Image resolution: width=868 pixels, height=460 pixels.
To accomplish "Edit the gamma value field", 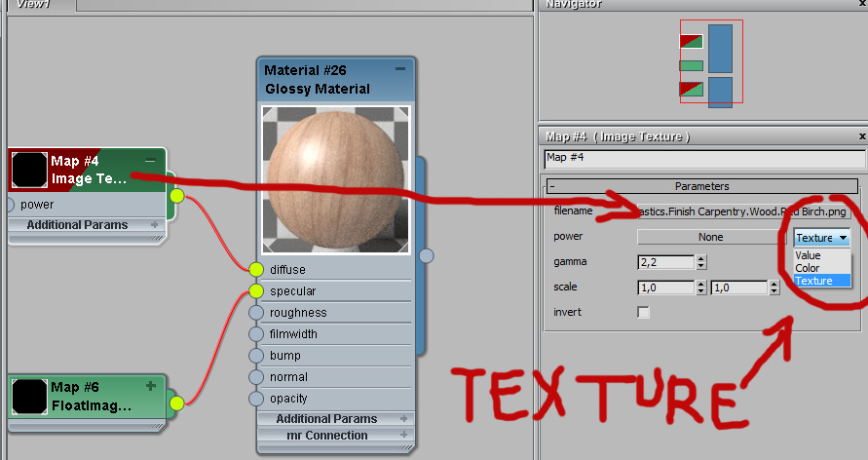I will click(x=666, y=262).
